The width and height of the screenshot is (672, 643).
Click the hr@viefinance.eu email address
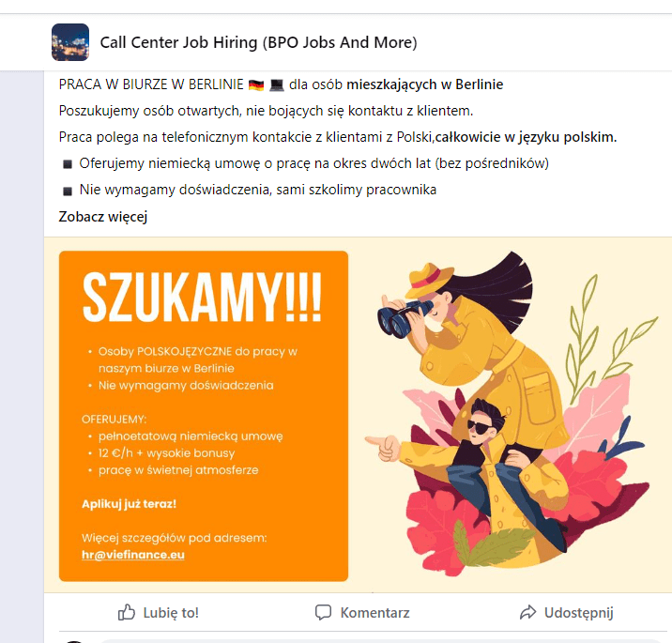[133, 555]
